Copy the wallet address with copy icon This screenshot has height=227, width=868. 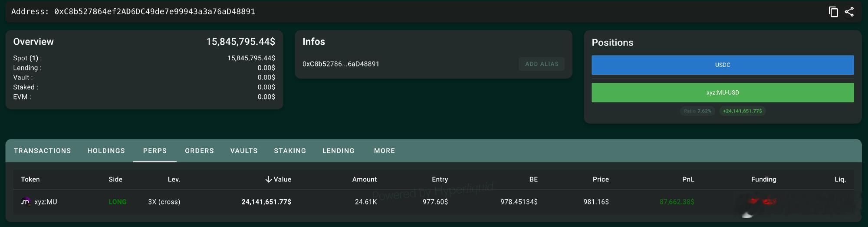(833, 12)
